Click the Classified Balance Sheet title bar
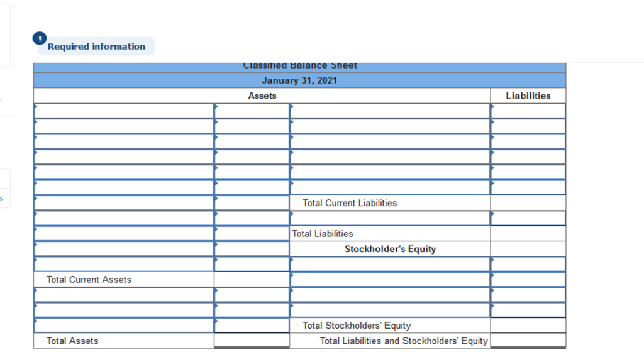Image resolution: width=644 pixels, height=362 pixels. (x=299, y=65)
